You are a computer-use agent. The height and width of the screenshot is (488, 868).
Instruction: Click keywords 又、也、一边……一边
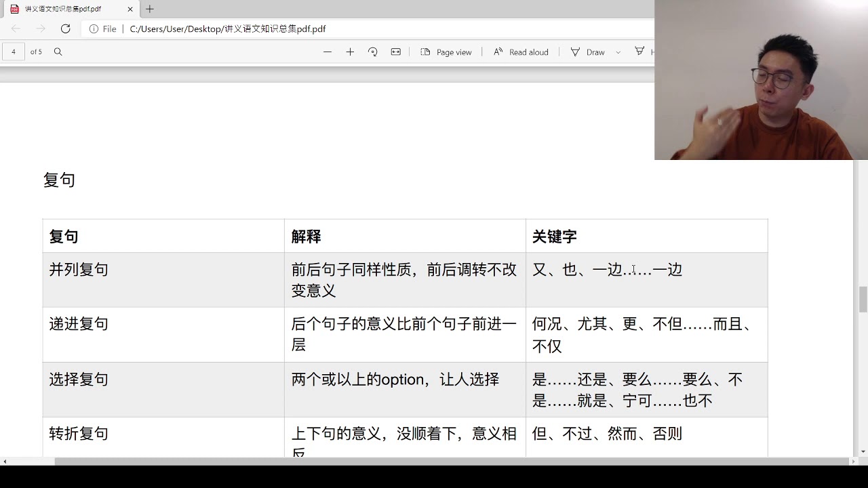point(607,269)
